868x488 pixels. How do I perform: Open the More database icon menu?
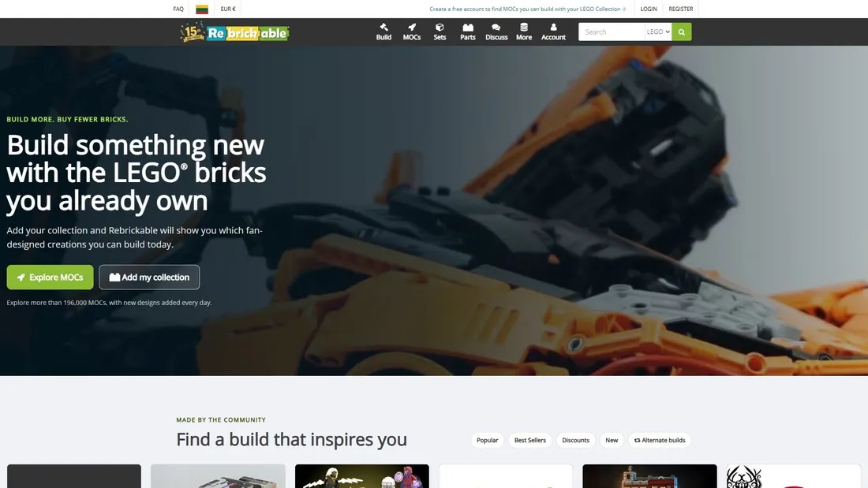coord(524,32)
